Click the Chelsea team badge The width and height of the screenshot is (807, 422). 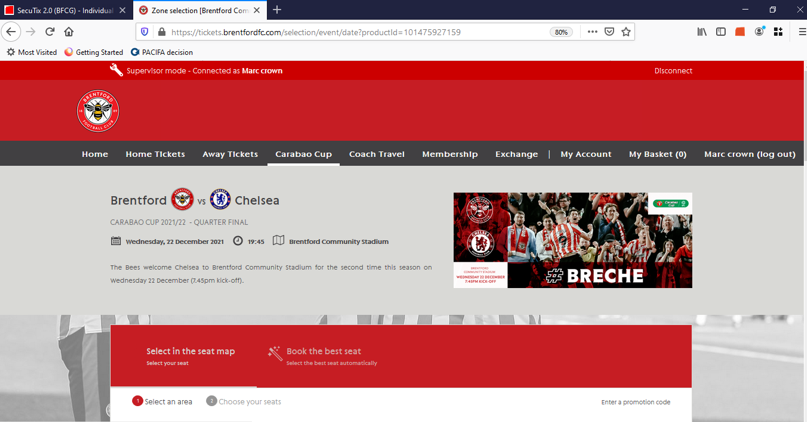(x=220, y=199)
